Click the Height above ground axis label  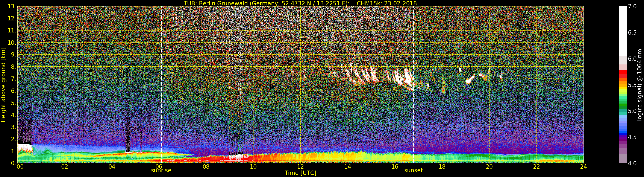[x=3, y=85]
